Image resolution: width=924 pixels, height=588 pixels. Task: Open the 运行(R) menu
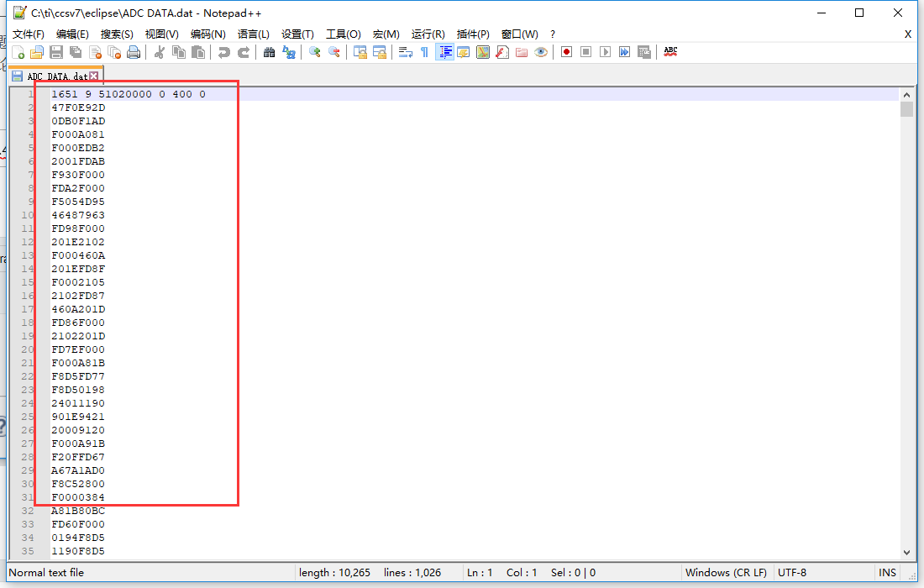428,34
